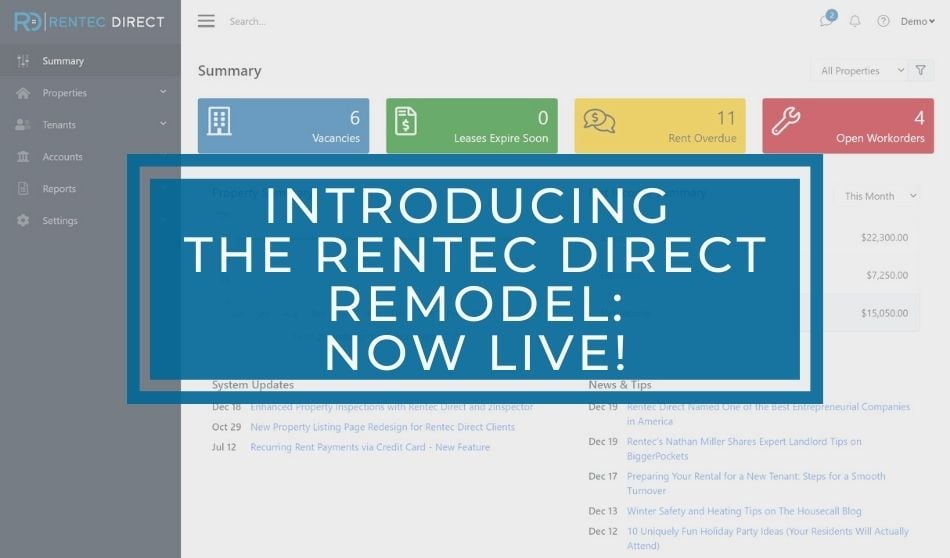Open Reports in the sidebar
Screen dimensions: 950x558
tap(59, 189)
